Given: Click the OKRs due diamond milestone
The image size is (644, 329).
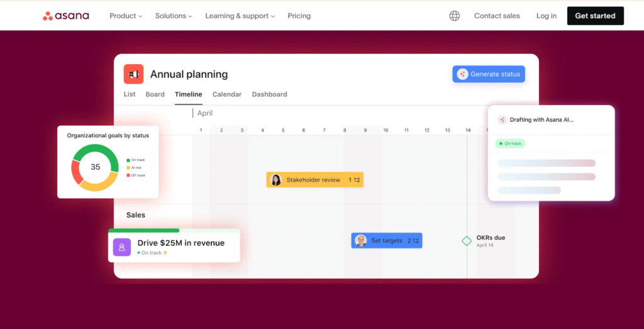Looking at the screenshot, I should pyautogui.click(x=467, y=241).
